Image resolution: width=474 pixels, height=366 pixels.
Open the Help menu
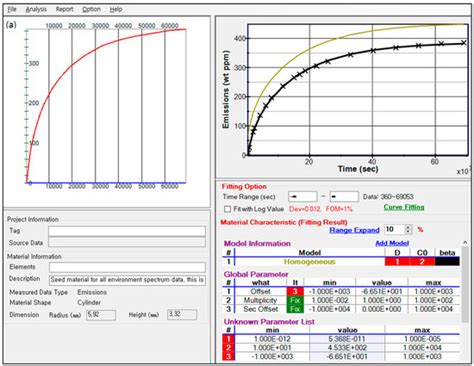click(116, 9)
